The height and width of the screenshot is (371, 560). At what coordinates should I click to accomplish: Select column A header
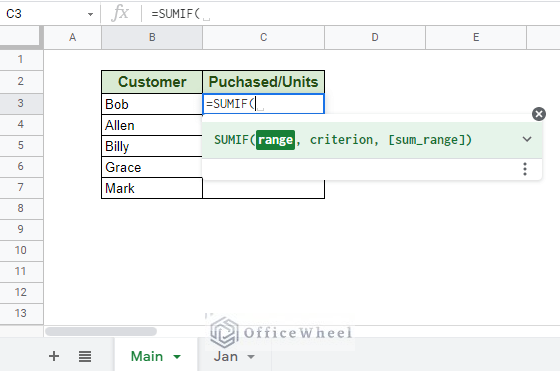coord(72,37)
